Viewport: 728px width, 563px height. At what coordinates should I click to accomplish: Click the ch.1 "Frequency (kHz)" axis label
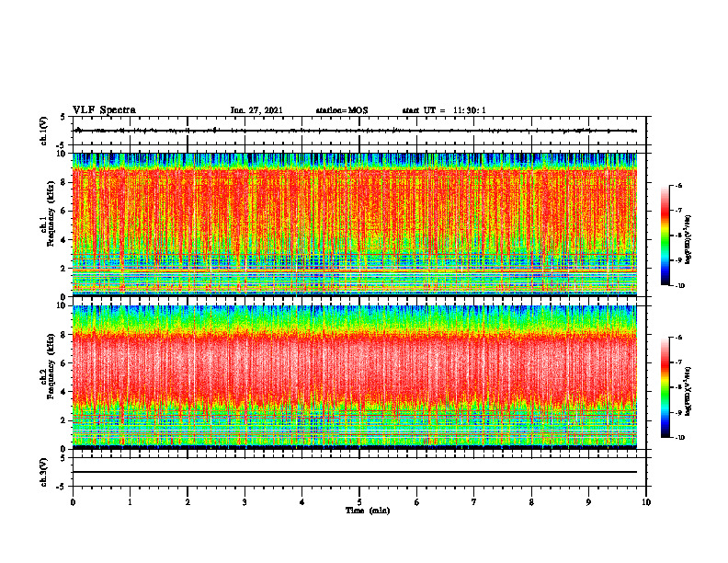[51, 213]
